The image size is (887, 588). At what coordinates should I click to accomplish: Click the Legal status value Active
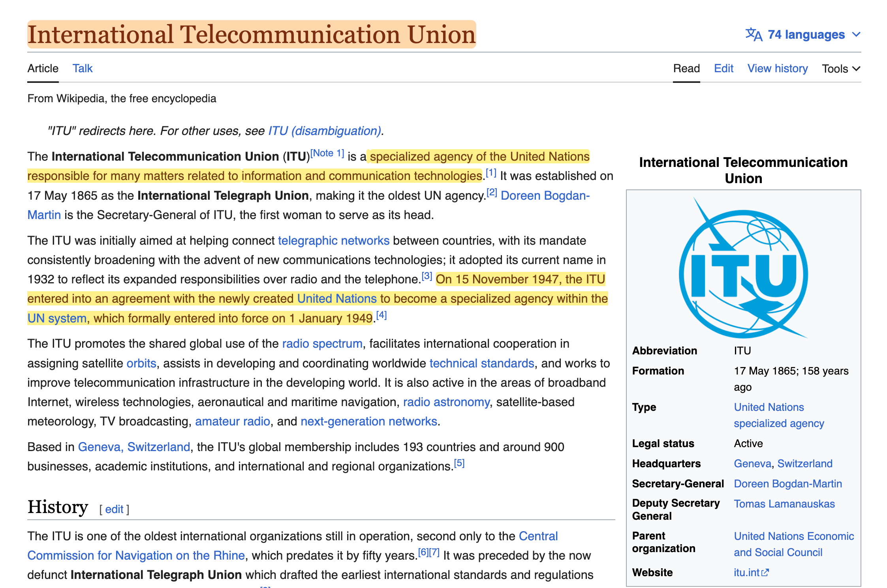pyautogui.click(x=748, y=443)
